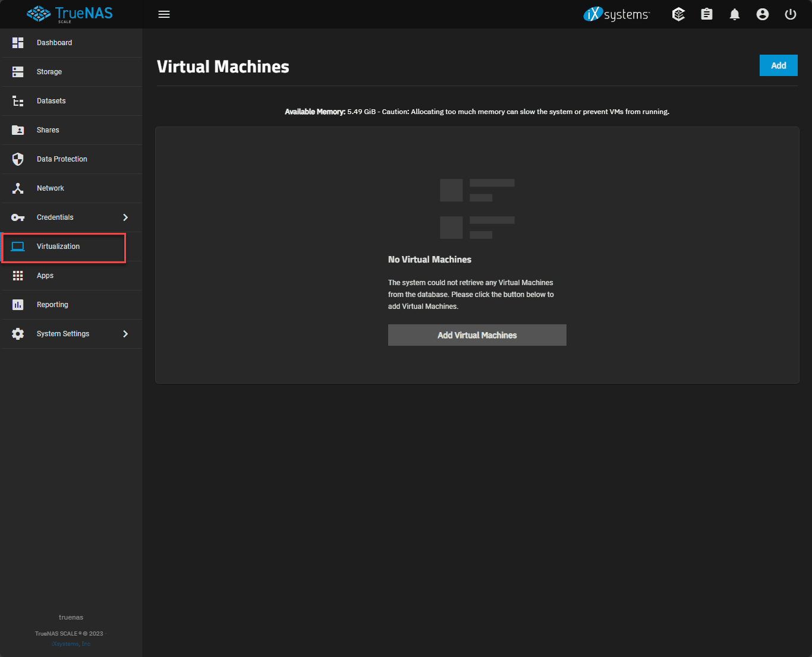Viewport: 812px width, 657px height.
Task: Click the TrueNAS SCALE logo
Action: click(x=69, y=14)
